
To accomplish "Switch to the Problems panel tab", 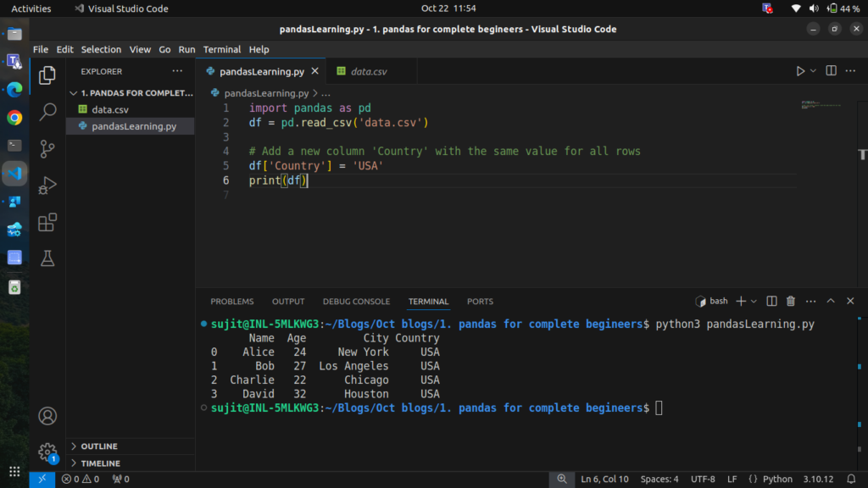I will (x=232, y=302).
